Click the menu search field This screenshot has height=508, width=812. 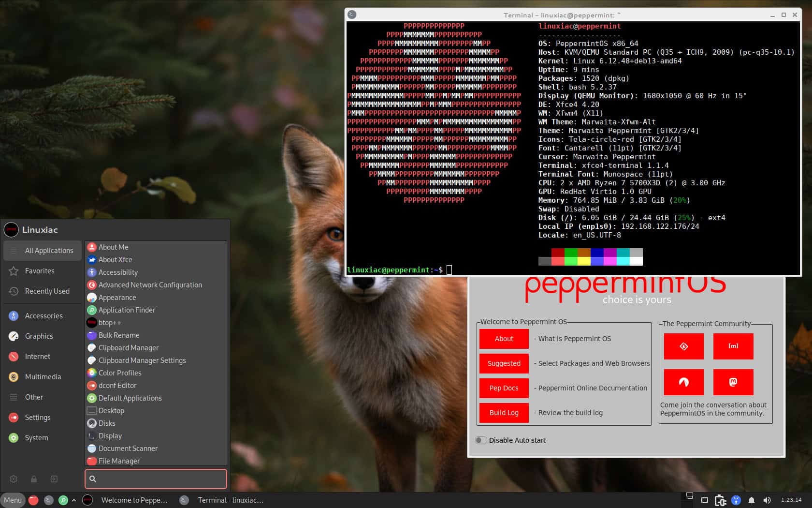pyautogui.click(x=156, y=478)
